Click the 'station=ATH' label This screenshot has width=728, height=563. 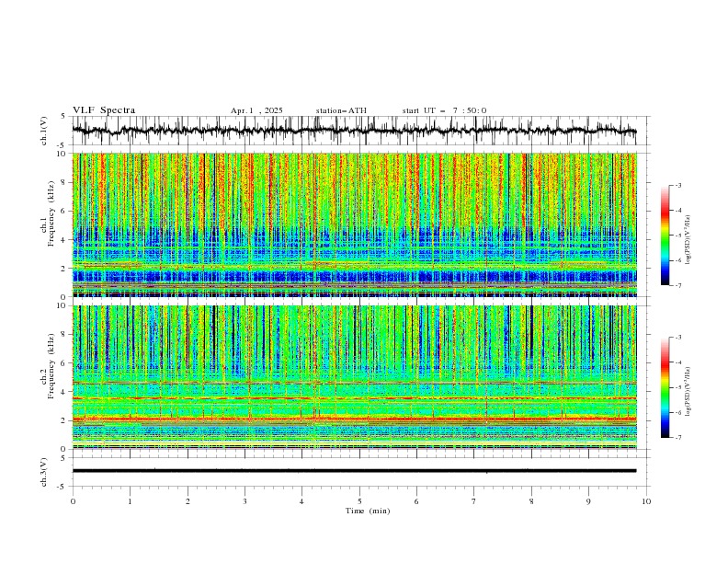pyautogui.click(x=341, y=110)
